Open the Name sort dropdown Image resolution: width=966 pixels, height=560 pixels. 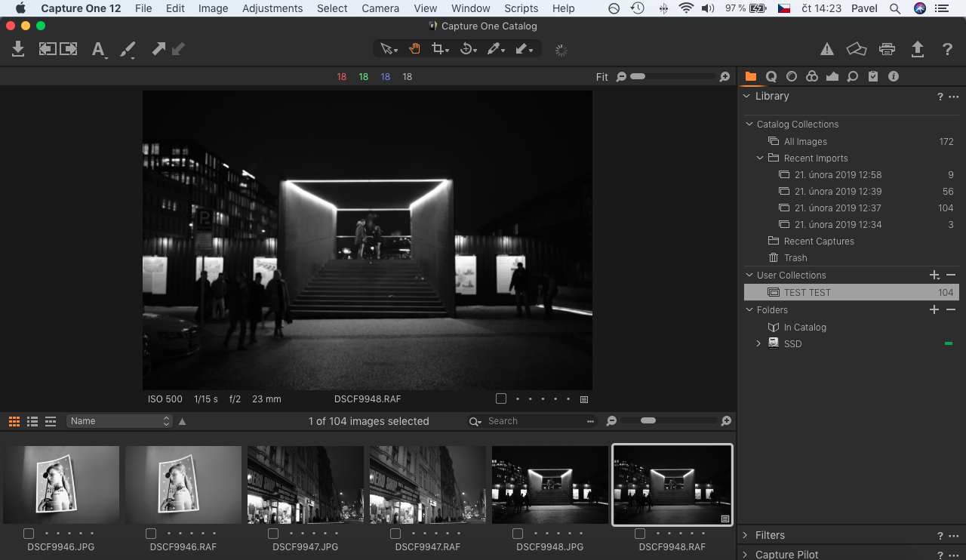point(119,421)
